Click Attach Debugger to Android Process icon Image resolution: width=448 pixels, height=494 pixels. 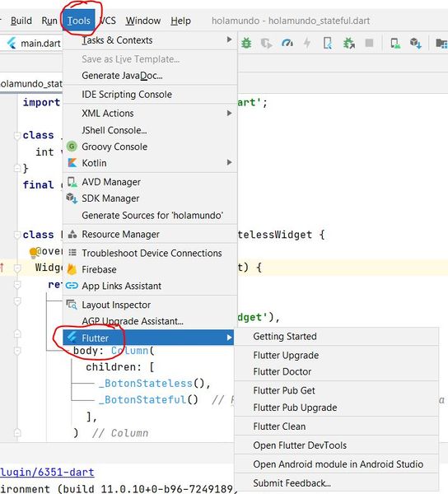pyautogui.click(x=349, y=43)
